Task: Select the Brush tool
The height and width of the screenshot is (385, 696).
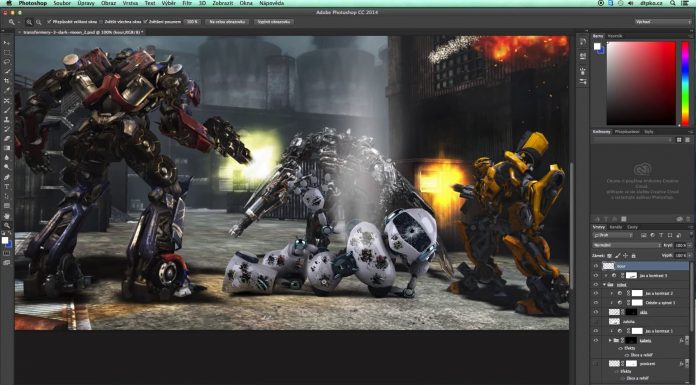Action: [8, 110]
